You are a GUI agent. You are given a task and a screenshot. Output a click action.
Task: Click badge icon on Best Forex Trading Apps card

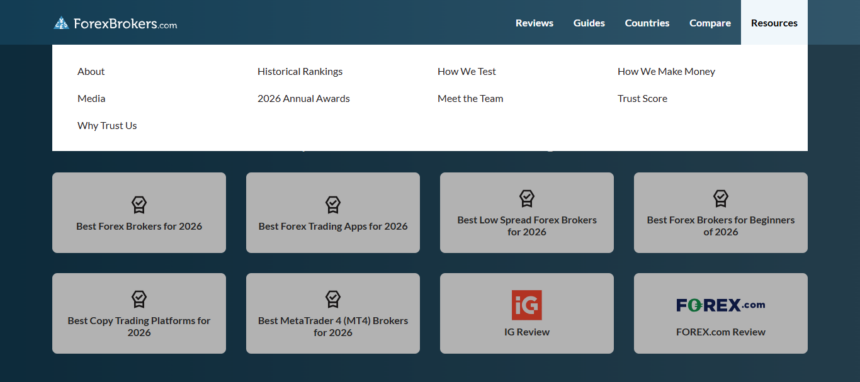coord(333,205)
